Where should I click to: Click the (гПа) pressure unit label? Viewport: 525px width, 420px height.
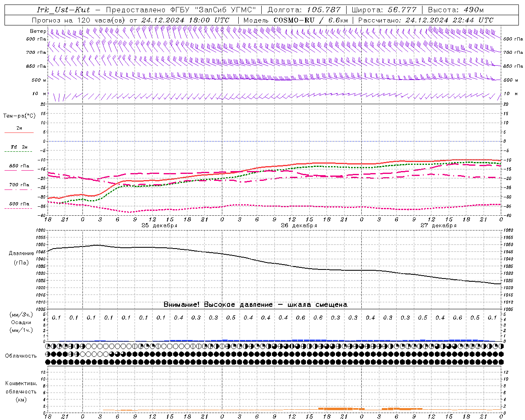21,263
